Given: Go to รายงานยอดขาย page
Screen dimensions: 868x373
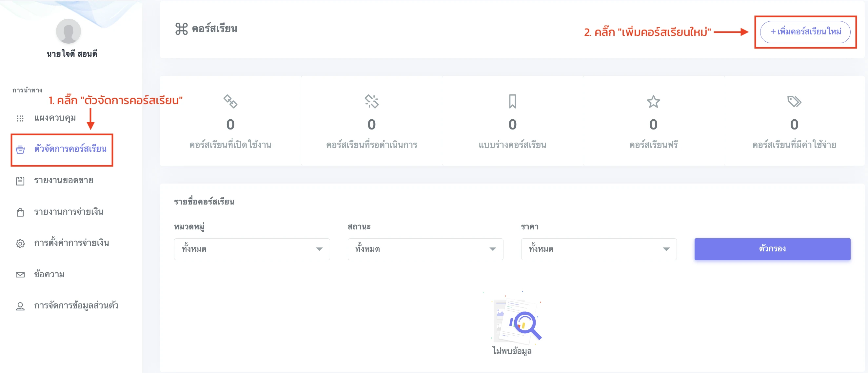Looking at the screenshot, I should [64, 180].
